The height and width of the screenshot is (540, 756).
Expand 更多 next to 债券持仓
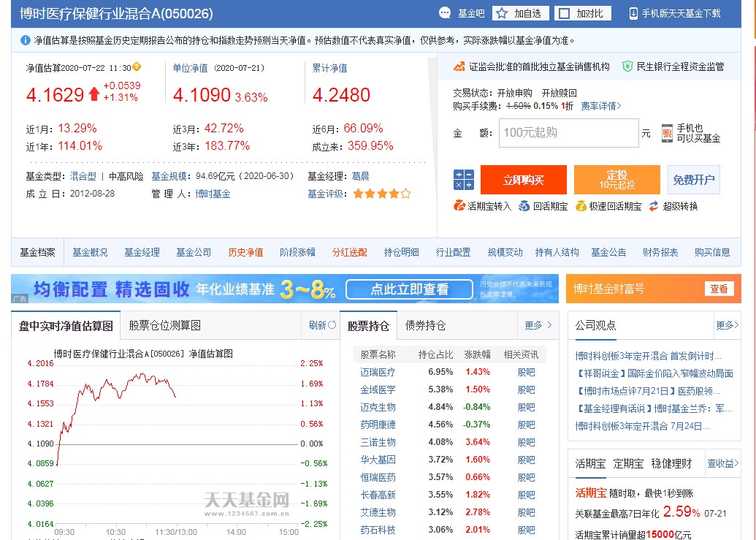[x=538, y=324]
